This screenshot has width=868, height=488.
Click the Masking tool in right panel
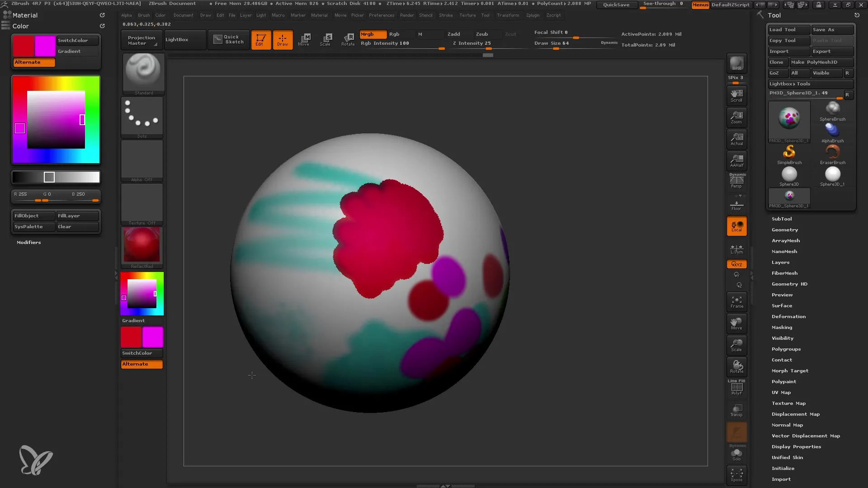[783, 327]
